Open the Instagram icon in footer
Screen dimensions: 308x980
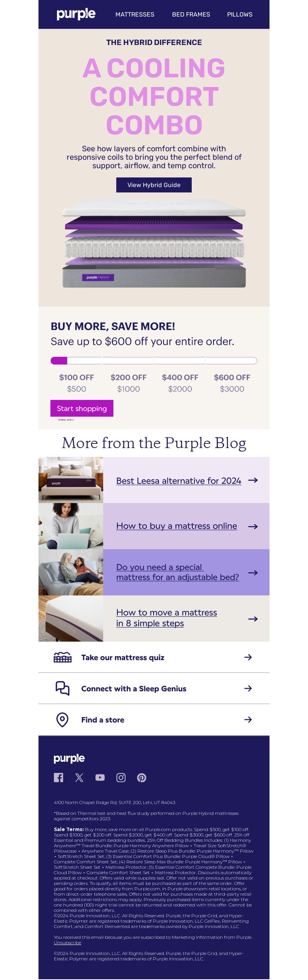point(121,778)
